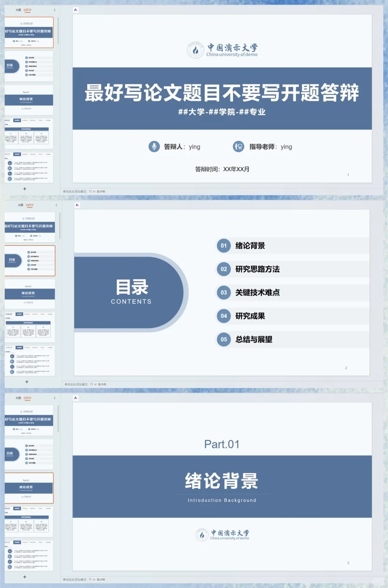
Task: Select the title slide thumbnail in the 目录 window
Action: (x=30, y=227)
